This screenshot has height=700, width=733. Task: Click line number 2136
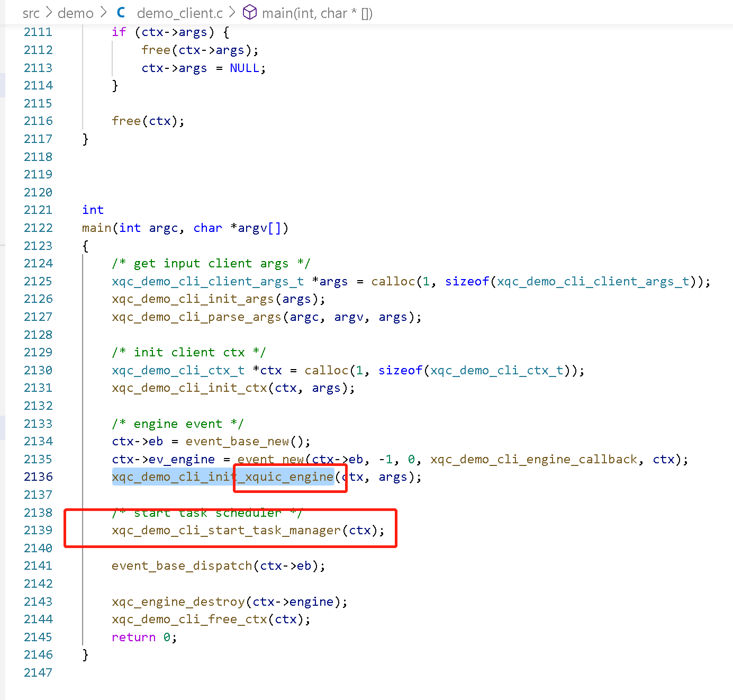point(38,477)
